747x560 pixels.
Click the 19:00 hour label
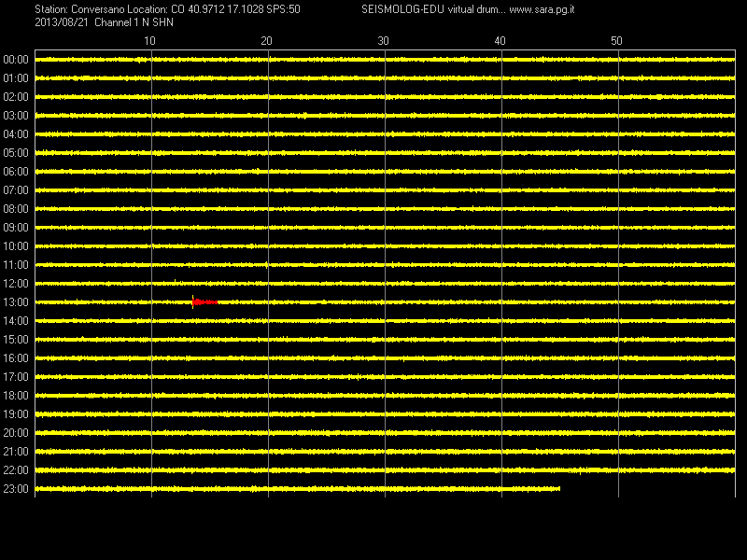pos(16,414)
